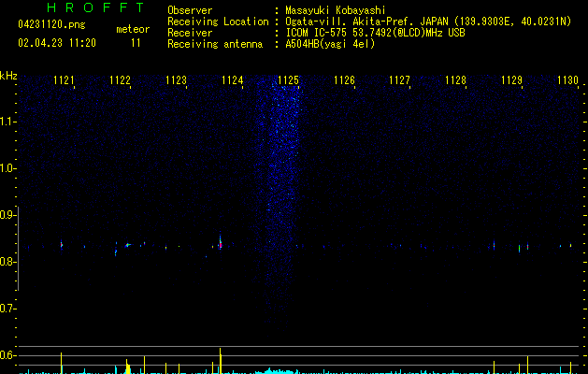Click the 1.0 kHz frequency axis label

pos(7,168)
